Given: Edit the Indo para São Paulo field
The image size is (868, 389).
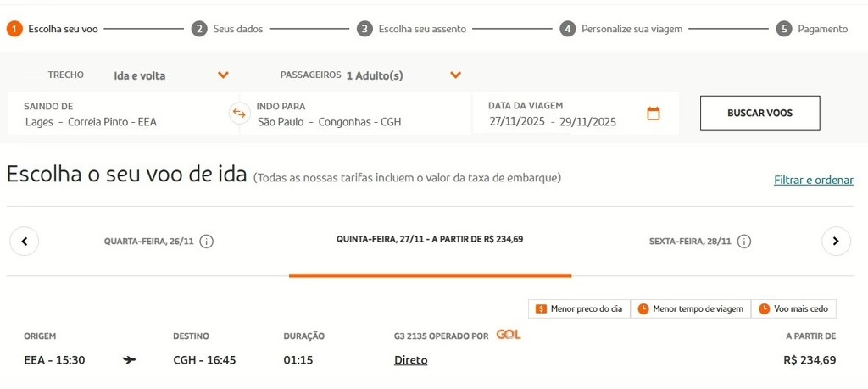Looking at the screenshot, I should click(356, 114).
